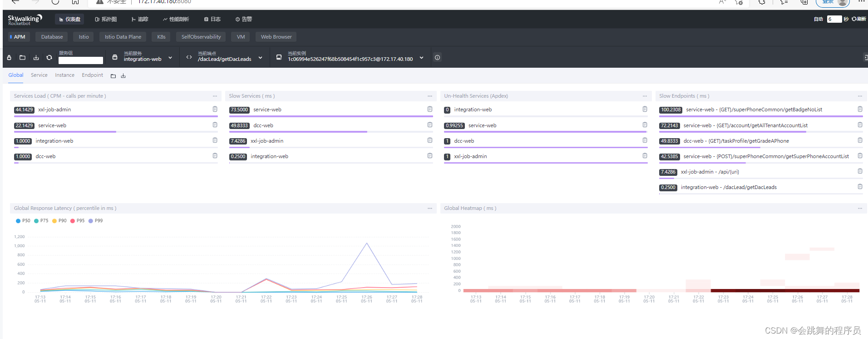Screen dimensions: 868x339
Task: Copy integration-web name in Un-Health Services
Action: [645, 109]
